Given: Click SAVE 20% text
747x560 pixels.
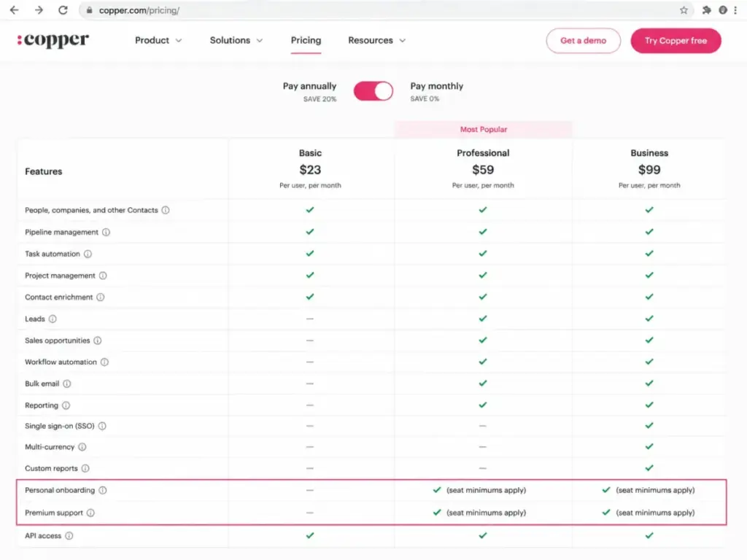Looking at the screenshot, I should (x=320, y=99).
